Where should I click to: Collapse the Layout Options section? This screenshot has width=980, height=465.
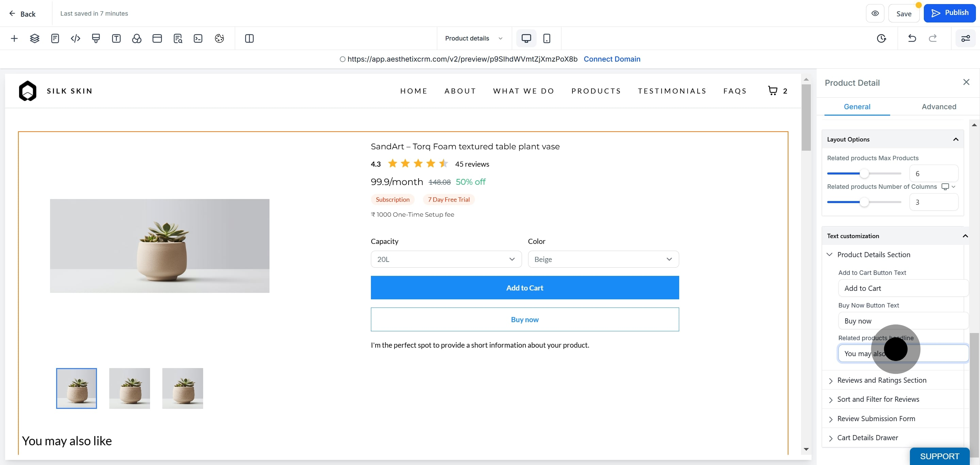click(x=893, y=139)
